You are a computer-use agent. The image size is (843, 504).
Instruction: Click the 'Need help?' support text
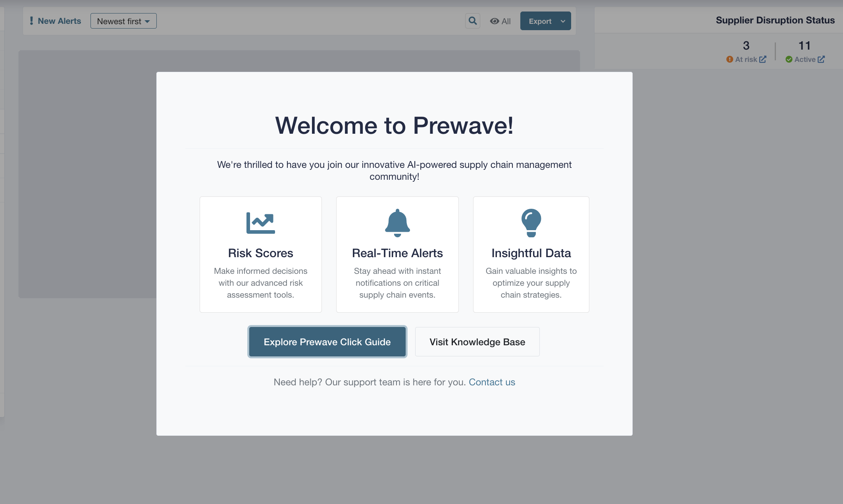click(x=370, y=382)
